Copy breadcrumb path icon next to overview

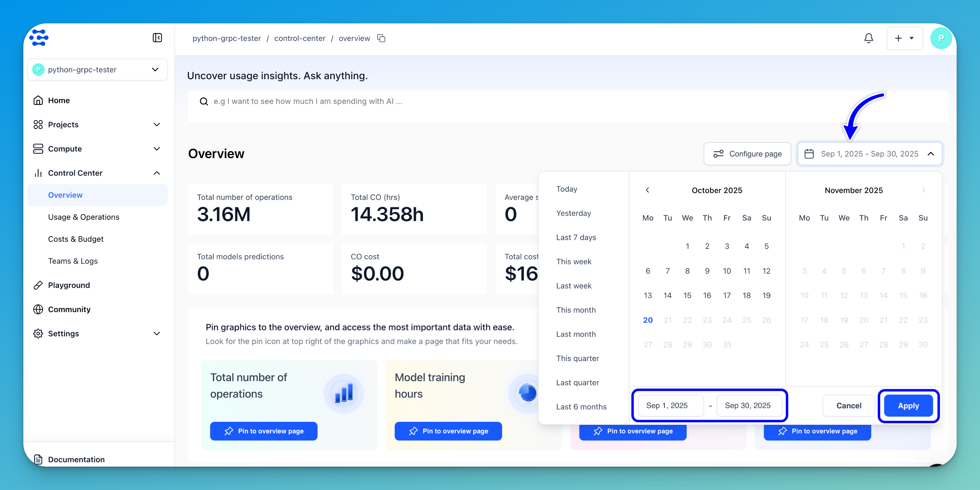coord(381,38)
